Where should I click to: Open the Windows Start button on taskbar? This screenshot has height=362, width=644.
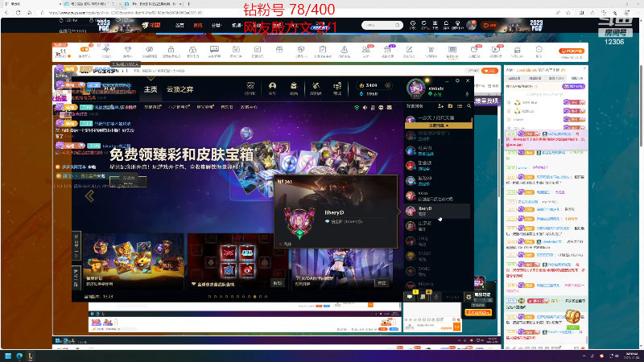8,356
